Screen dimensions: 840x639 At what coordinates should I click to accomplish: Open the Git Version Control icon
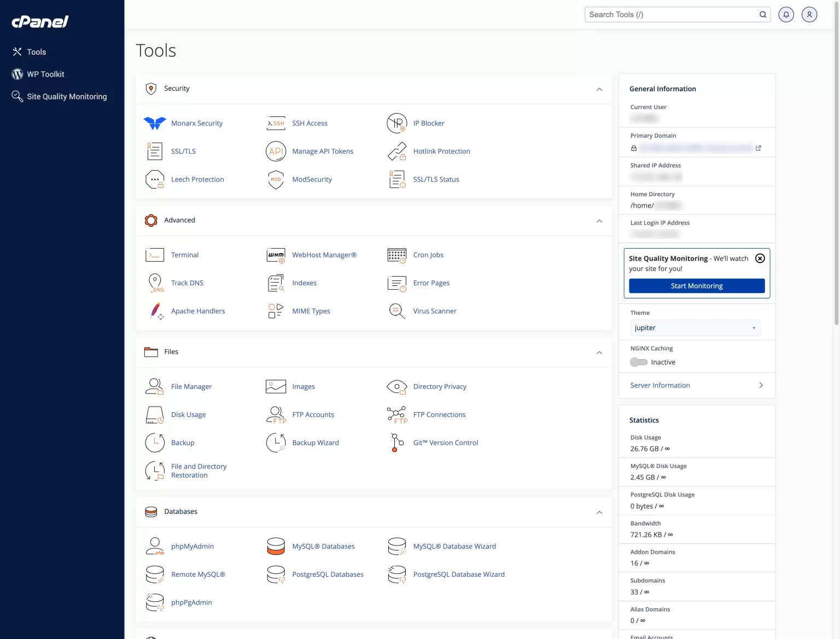coord(396,443)
